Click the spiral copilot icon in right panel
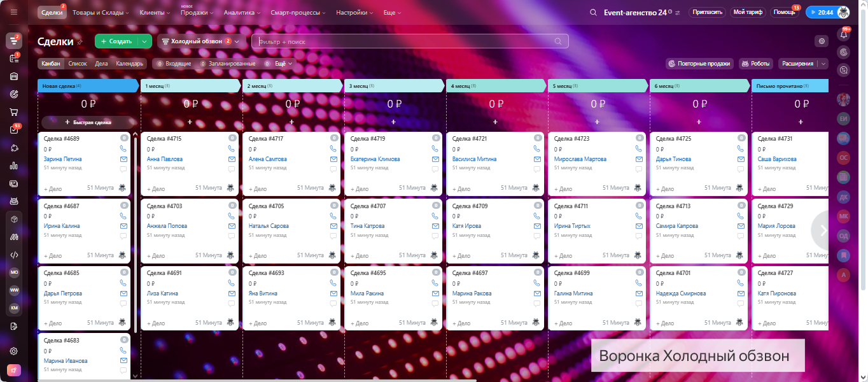Screen dimensions: 868x382 point(844,52)
